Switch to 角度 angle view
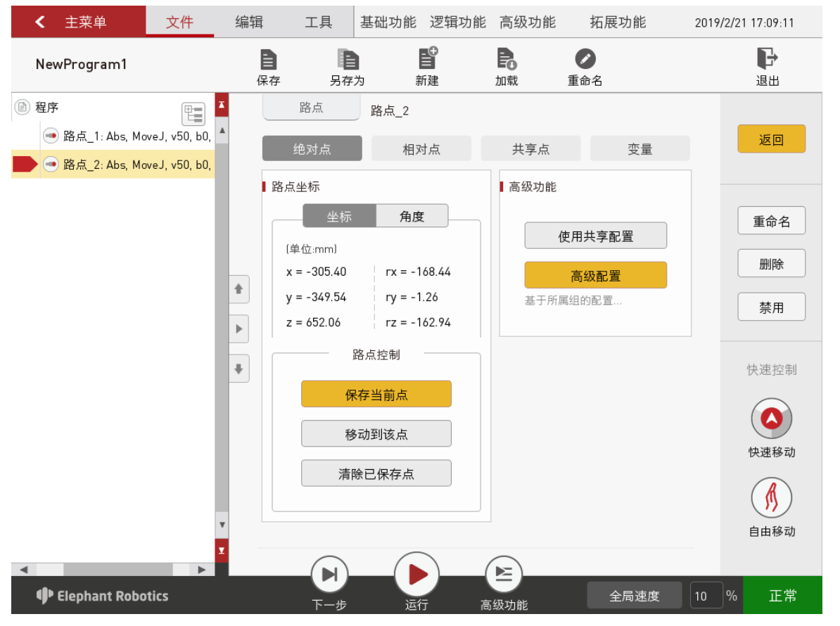This screenshot has height=626, width=840. pyautogui.click(x=412, y=217)
